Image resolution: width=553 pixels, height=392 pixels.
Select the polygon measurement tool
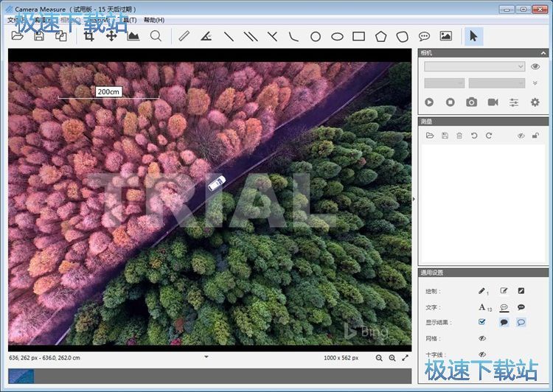(380, 36)
